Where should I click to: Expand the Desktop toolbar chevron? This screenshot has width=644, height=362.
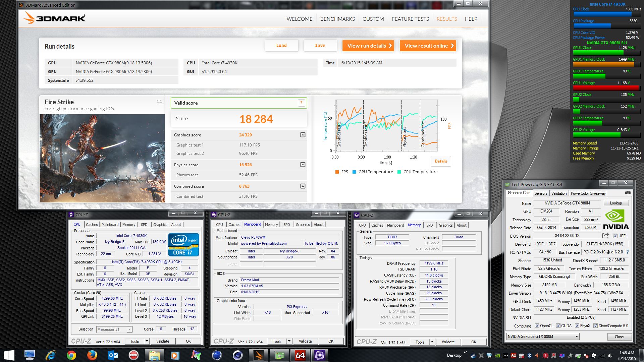pyautogui.click(x=465, y=352)
